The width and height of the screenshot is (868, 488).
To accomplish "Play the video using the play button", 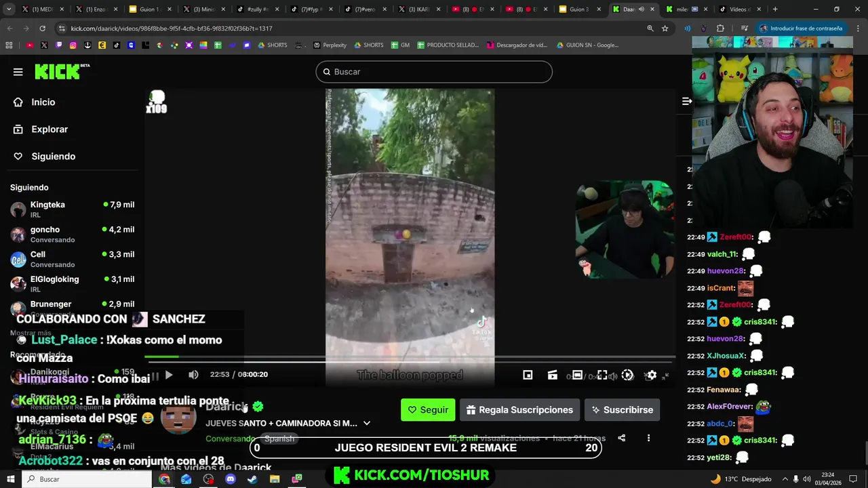I will (169, 375).
